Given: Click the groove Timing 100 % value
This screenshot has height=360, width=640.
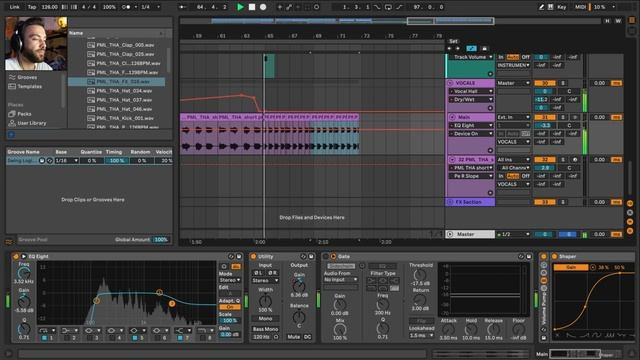Looking at the screenshot, I should (116, 161).
